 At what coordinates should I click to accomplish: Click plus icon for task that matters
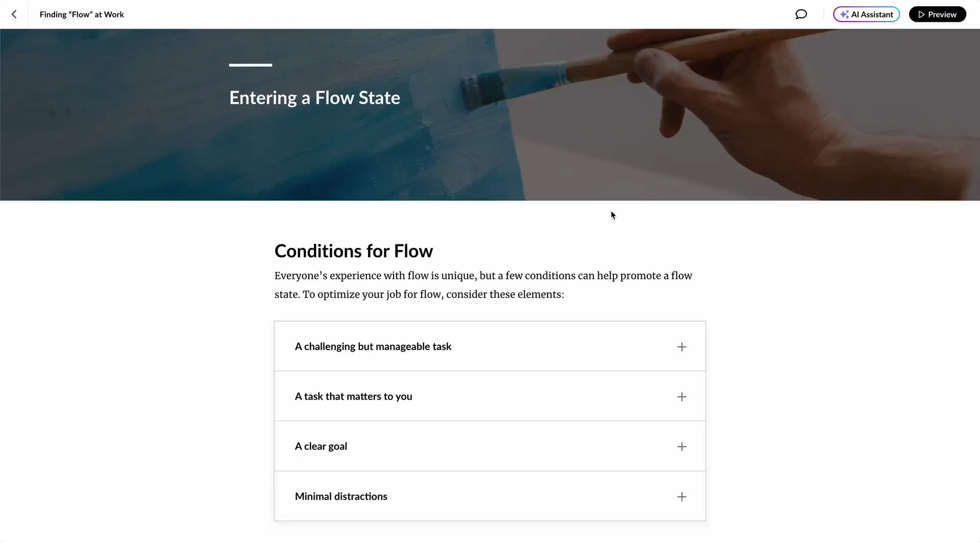click(x=681, y=397)
